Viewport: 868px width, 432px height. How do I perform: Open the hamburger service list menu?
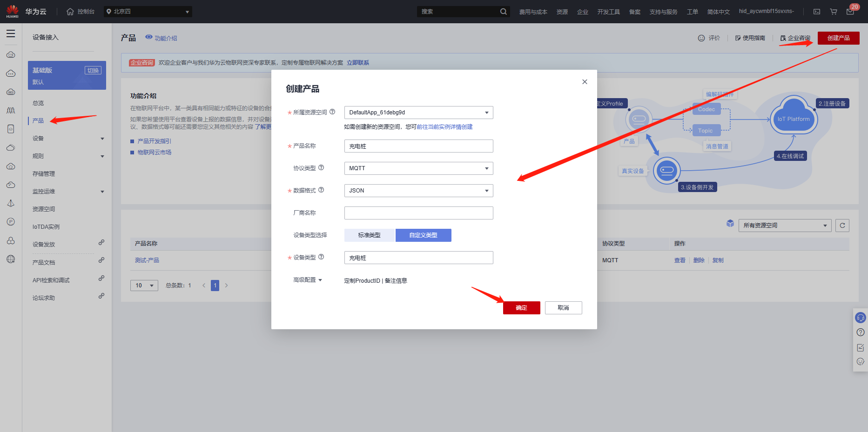click(11, 33)
